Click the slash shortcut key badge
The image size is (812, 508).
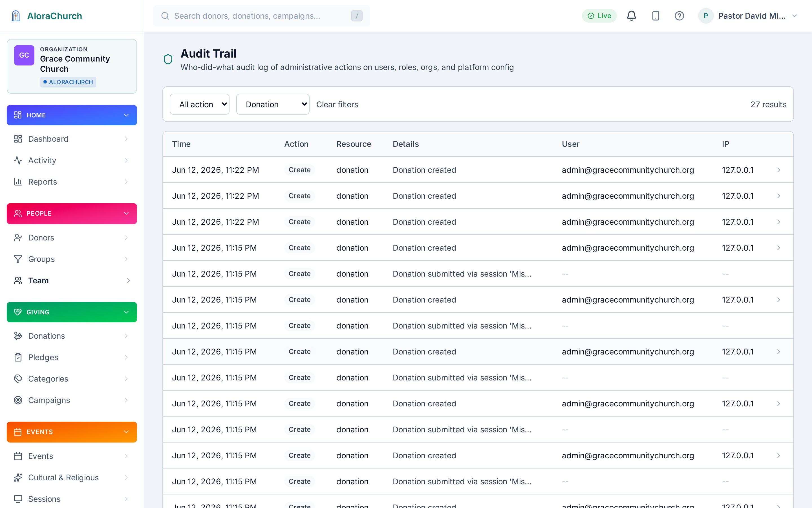tap(357, 16)
